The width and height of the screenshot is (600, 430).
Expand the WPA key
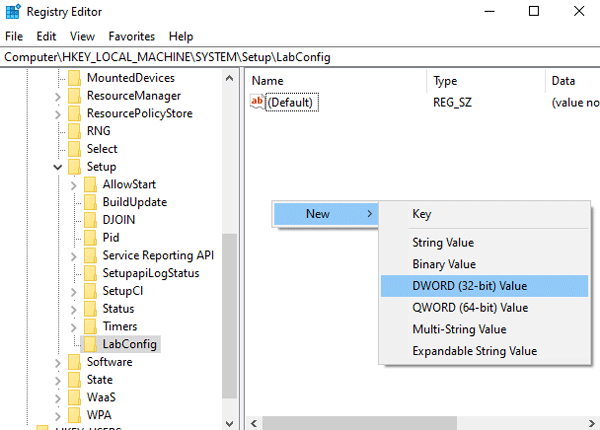pyautogui.click(x=58, y=416)
